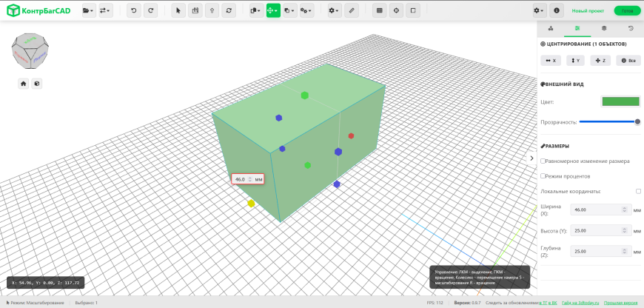The width and height of the screenshot is (644, 308).
Task: Click the home view button
Action: click(x=24, y=84)
